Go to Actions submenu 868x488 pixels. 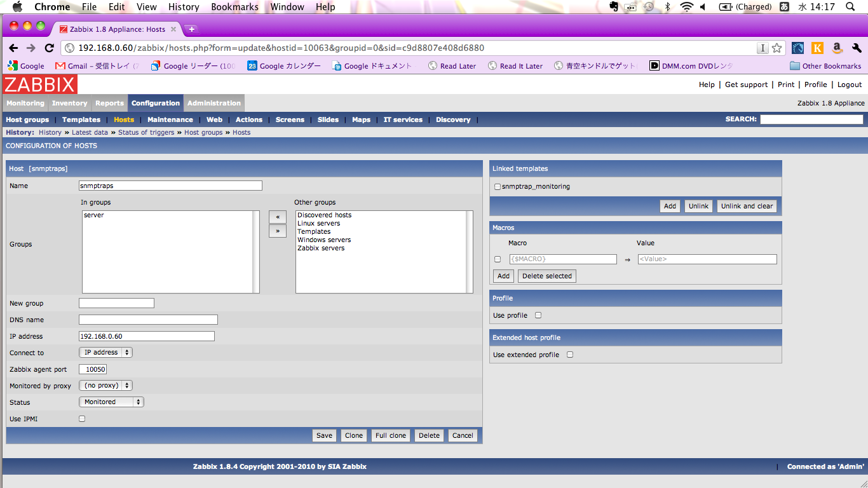point(249,119)
